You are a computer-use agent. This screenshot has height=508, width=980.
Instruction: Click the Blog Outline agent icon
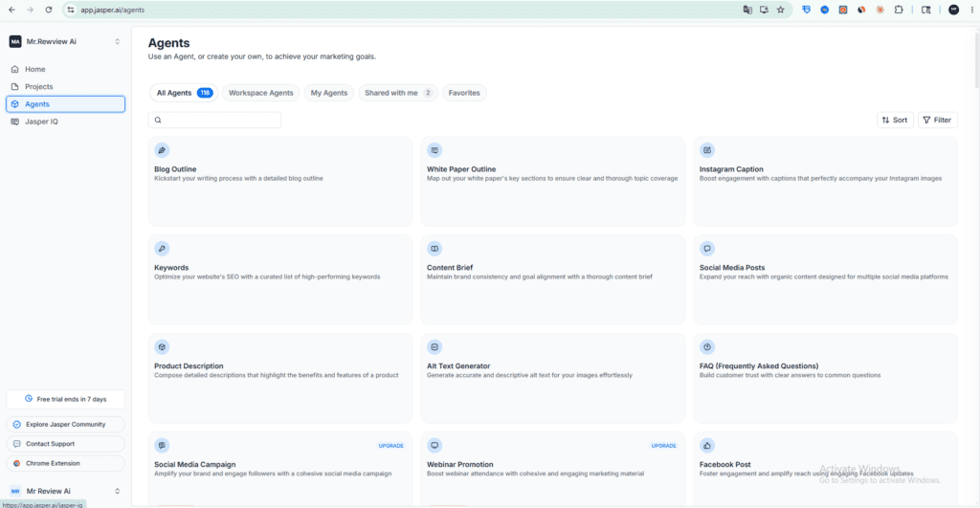click(x=162, y=150)
